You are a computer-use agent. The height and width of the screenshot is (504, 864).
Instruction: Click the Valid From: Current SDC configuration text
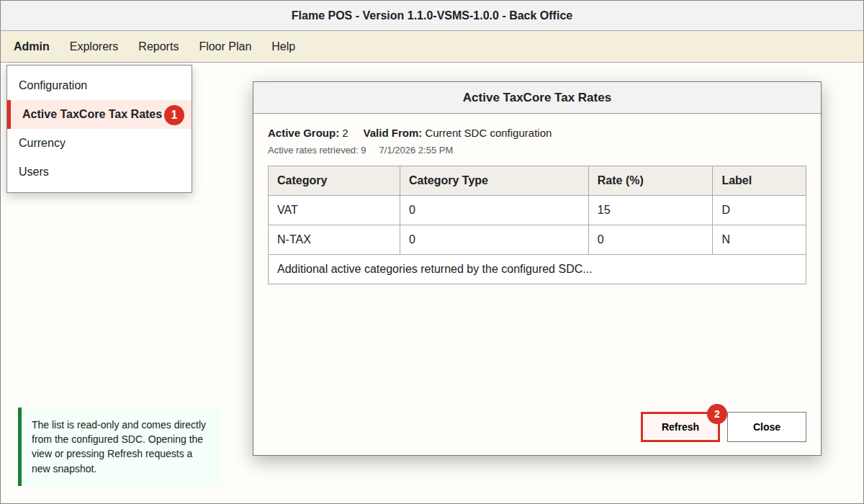click(457, 133)
